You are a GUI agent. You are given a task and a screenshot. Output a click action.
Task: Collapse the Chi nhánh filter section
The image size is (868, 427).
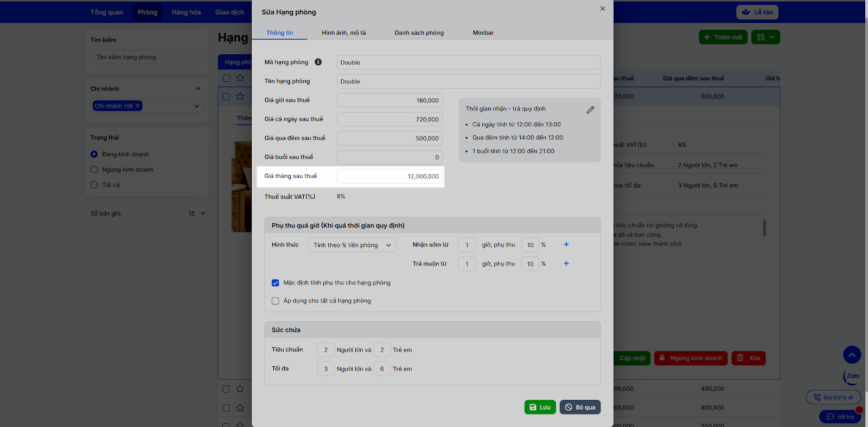pyautogui.click(x=197, y=89)
